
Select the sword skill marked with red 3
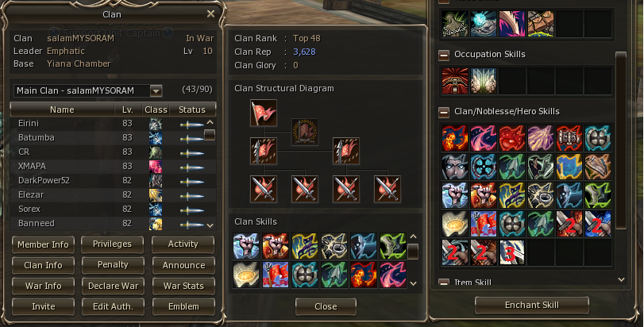[x=511, y=252]
